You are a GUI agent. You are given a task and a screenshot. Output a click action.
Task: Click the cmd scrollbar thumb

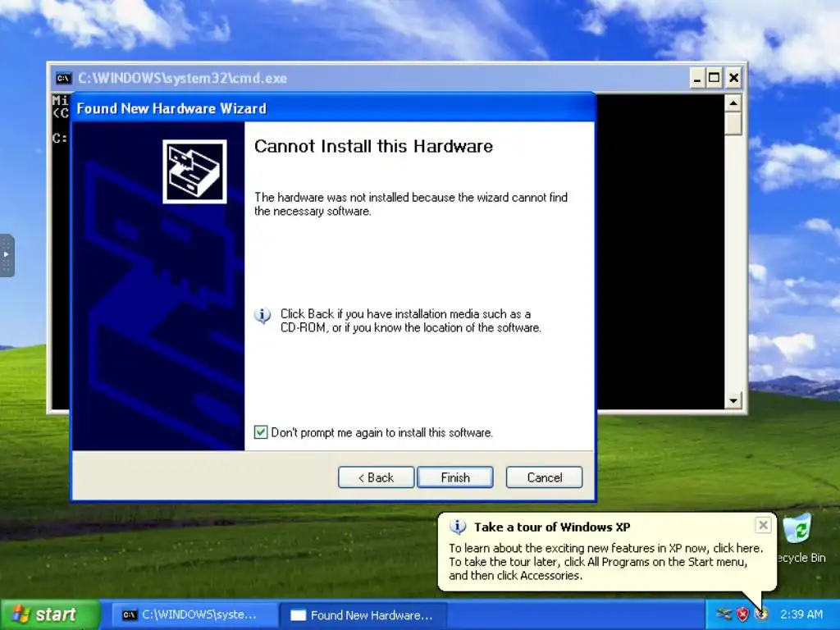tap(733, 123)
